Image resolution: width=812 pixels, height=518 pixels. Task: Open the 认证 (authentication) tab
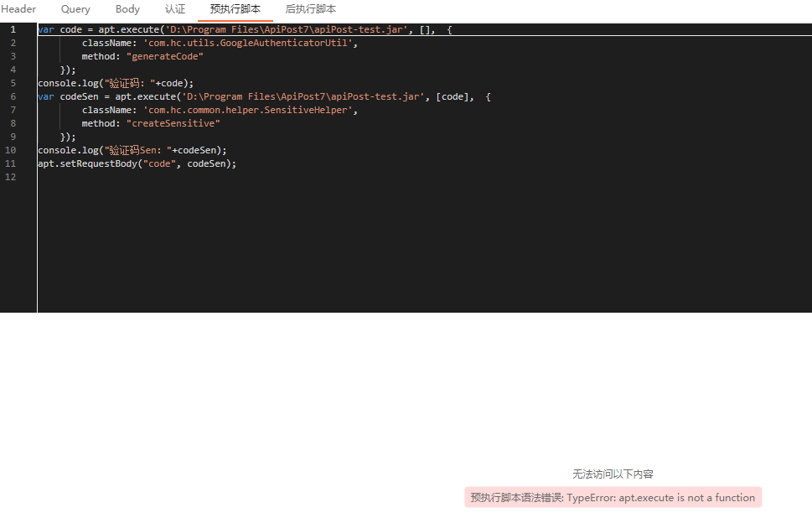coord(174,9)
